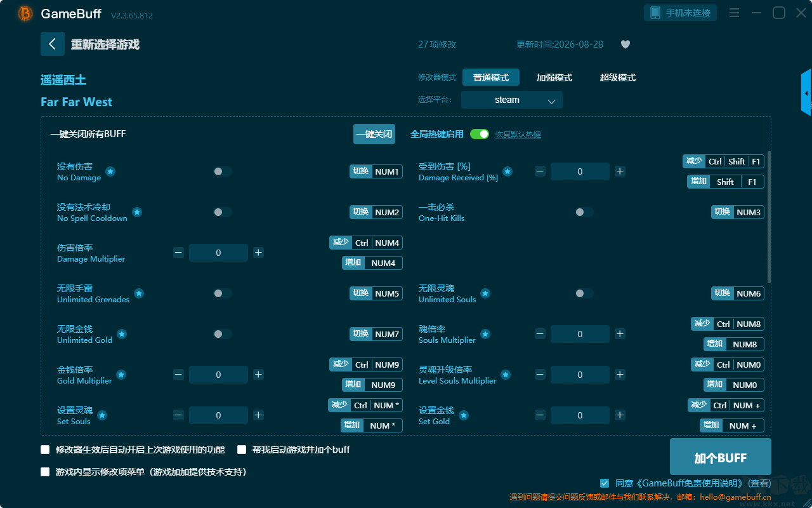
Task: Turn on Unlimited Souls switch
Action: [x=584, y=293]
